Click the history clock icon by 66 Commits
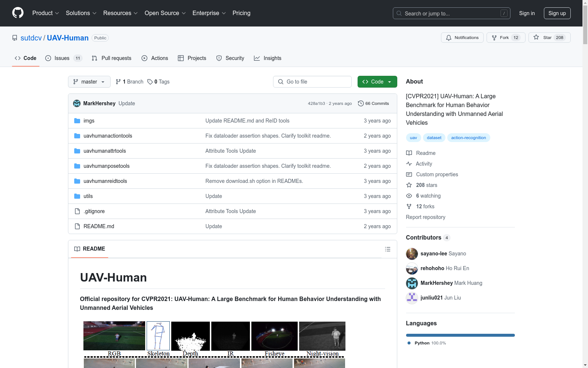The image size is (588, 368). point(361,103)
